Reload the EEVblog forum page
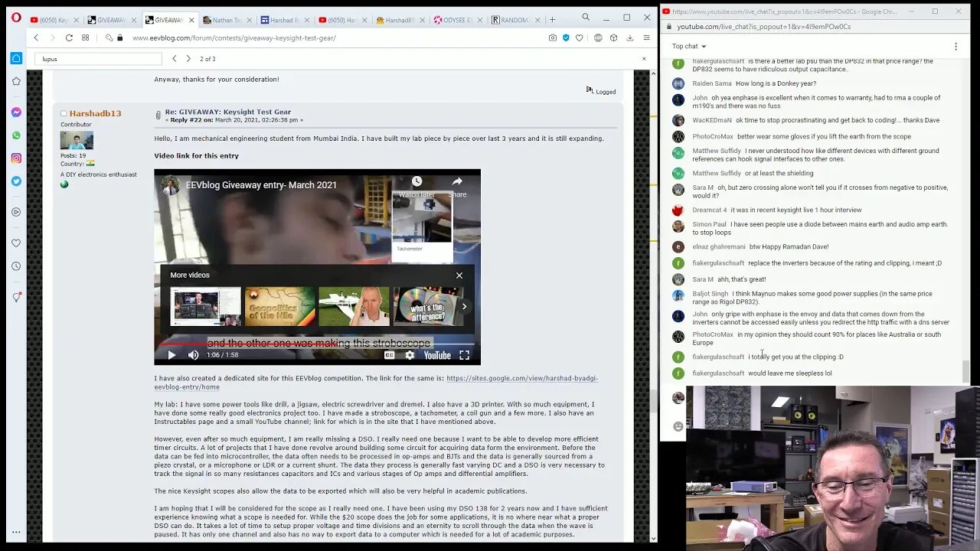This screenshot has height=551, width=980. pyautogui.click(x=69, y=37)
